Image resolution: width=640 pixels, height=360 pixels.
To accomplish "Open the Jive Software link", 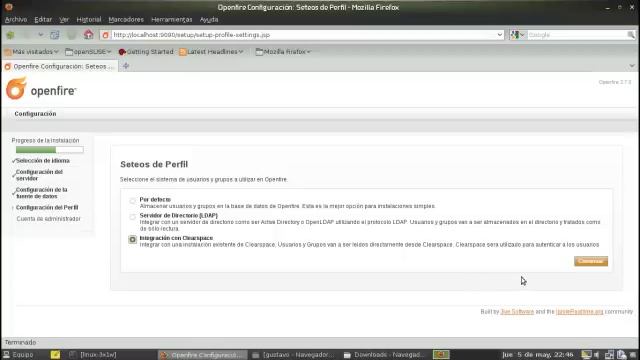I will [517, 311].
